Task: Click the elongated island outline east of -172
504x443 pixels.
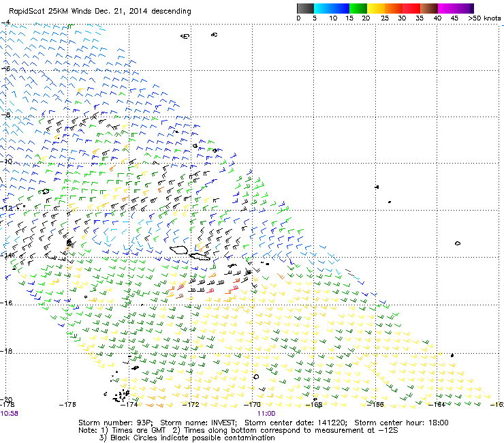Action: 200,256
